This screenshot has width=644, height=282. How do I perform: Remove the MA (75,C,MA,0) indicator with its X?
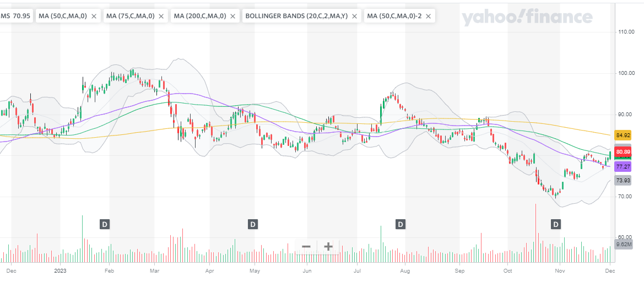(161, 17)
